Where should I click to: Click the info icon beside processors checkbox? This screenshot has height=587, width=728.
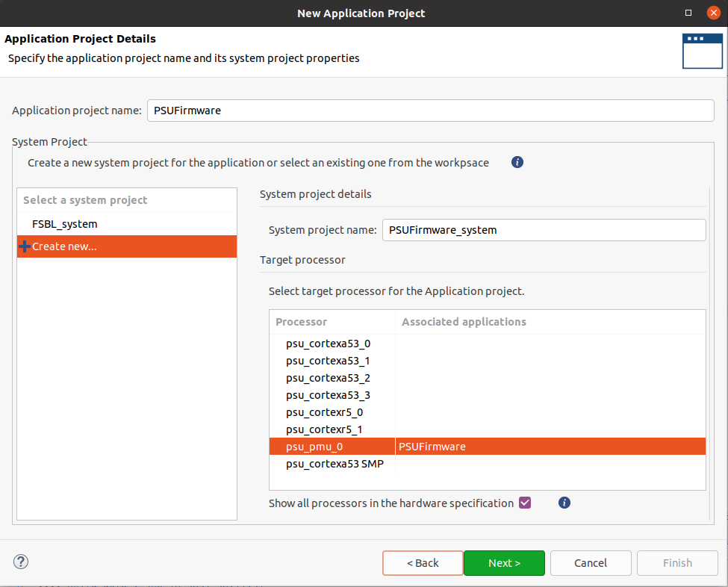[564, 503]
